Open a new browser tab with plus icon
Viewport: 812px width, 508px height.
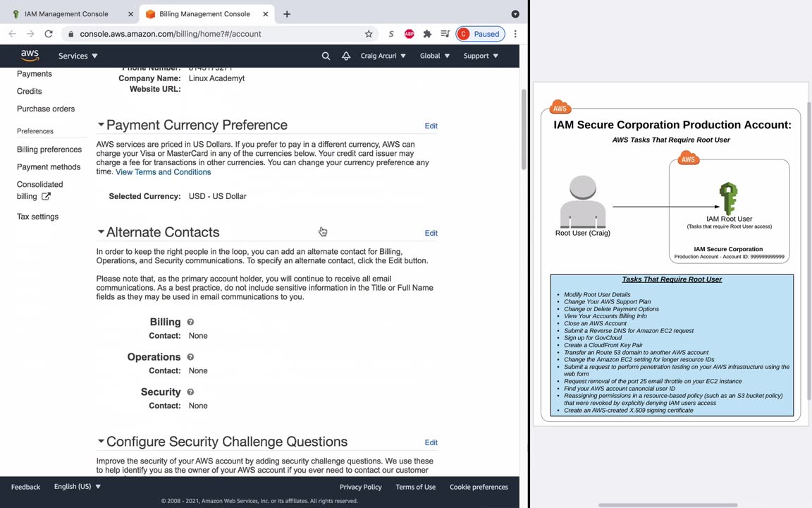pos(287,14)
